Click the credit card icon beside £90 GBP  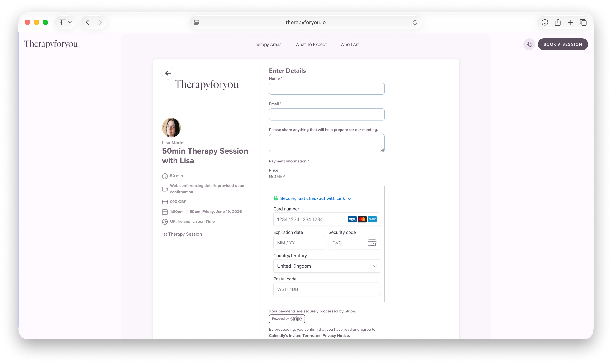click(165, 202)
